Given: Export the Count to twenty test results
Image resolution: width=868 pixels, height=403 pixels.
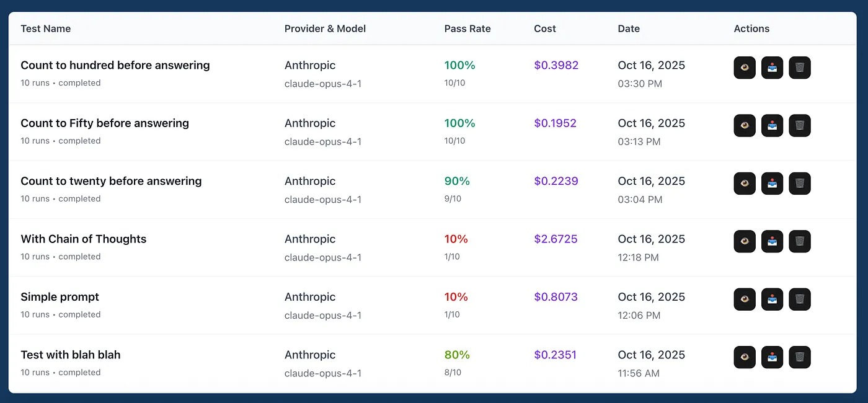Looking at the screenshot, I should (772, 184).
